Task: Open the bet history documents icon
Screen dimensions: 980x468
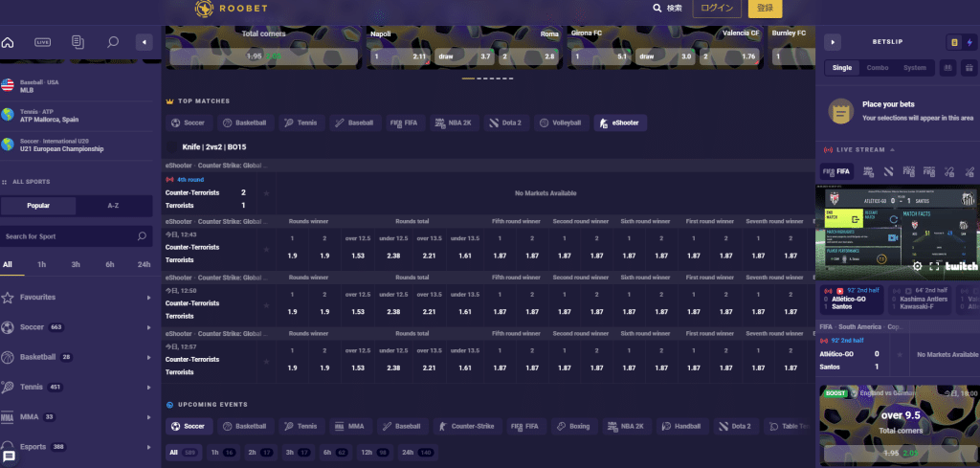Action: [x=78, y=42]
